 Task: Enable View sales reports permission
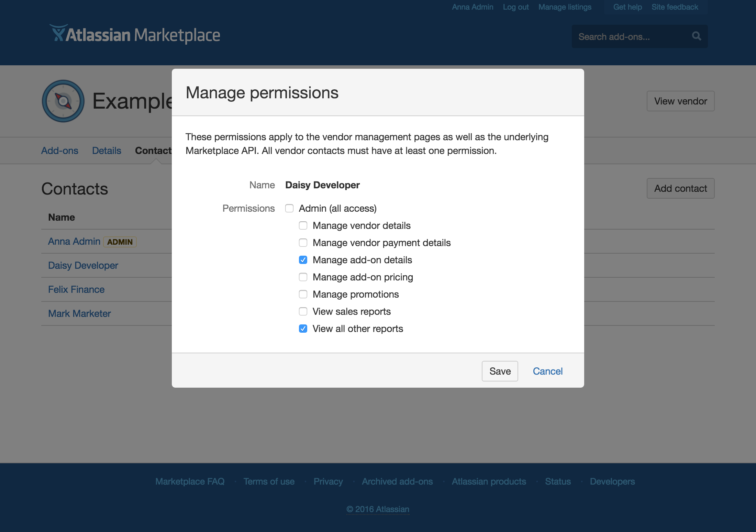[x=303, y=311]
